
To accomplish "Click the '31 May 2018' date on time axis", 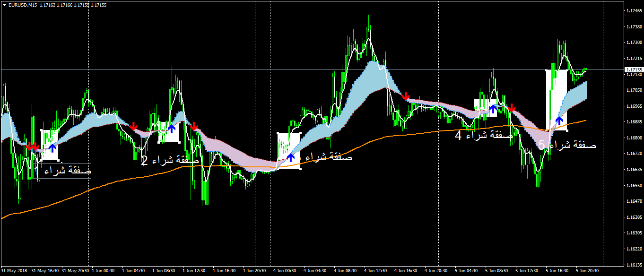I will pyautogui.click(x=15, y=271).
